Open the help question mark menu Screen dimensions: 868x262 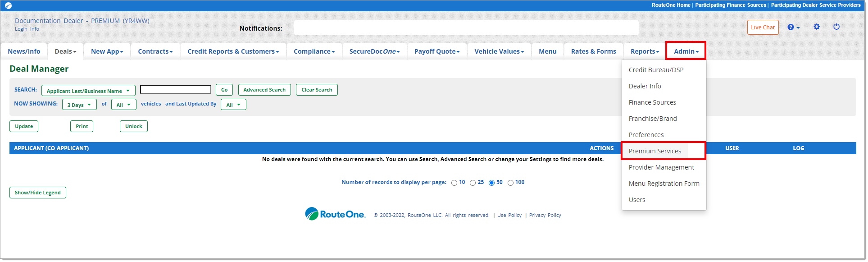coord(793,28)
